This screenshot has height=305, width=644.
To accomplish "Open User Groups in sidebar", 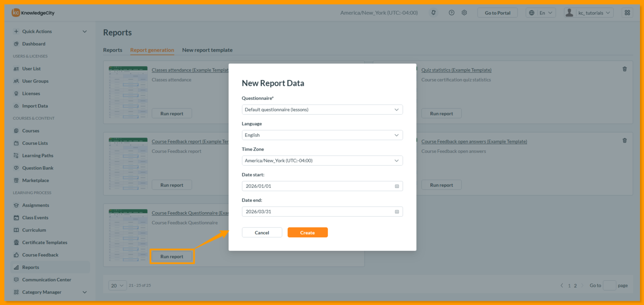I will pyautogui.click(x=35, y=81).
